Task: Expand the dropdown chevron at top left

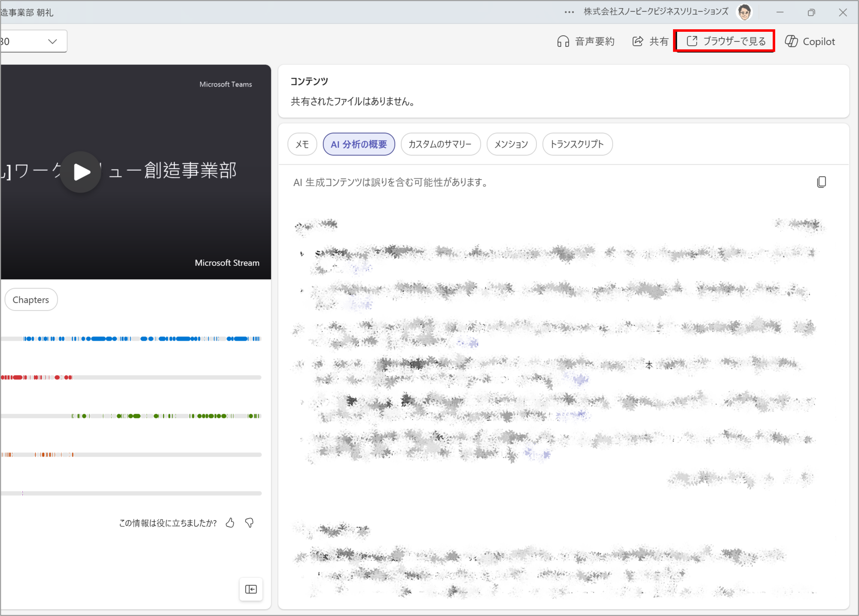Action: pyautogui.click(x=52, y=41)
